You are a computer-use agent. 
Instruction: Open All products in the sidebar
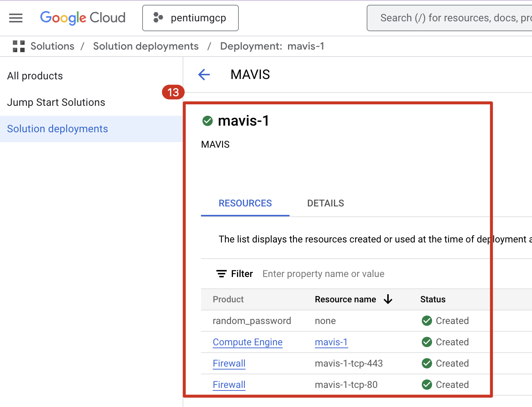coord(35,76)
